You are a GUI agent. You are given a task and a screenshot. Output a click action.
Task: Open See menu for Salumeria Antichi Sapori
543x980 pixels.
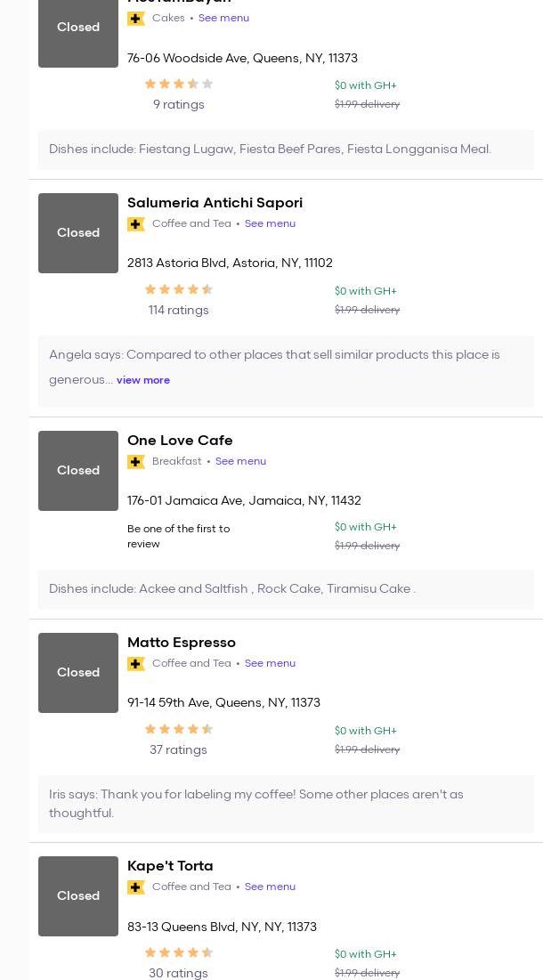pyautogui.click(x=270, y=223)
